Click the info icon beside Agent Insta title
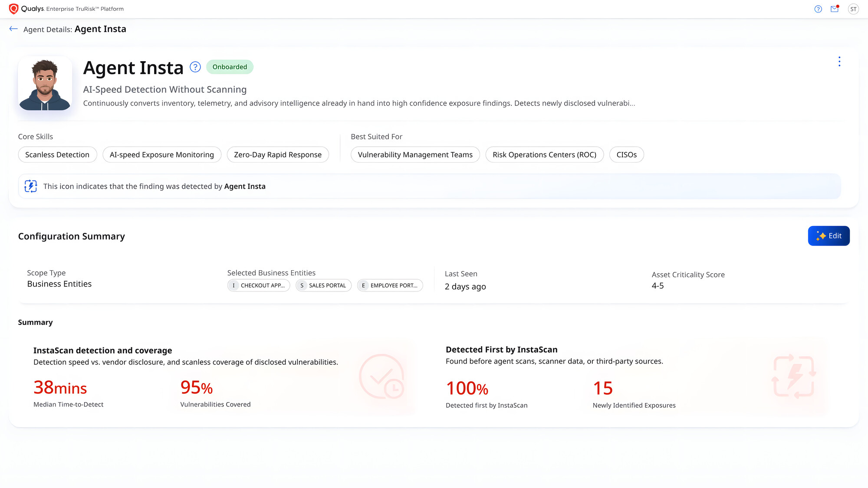Screen dimensions: 868x488 [195, 67]
